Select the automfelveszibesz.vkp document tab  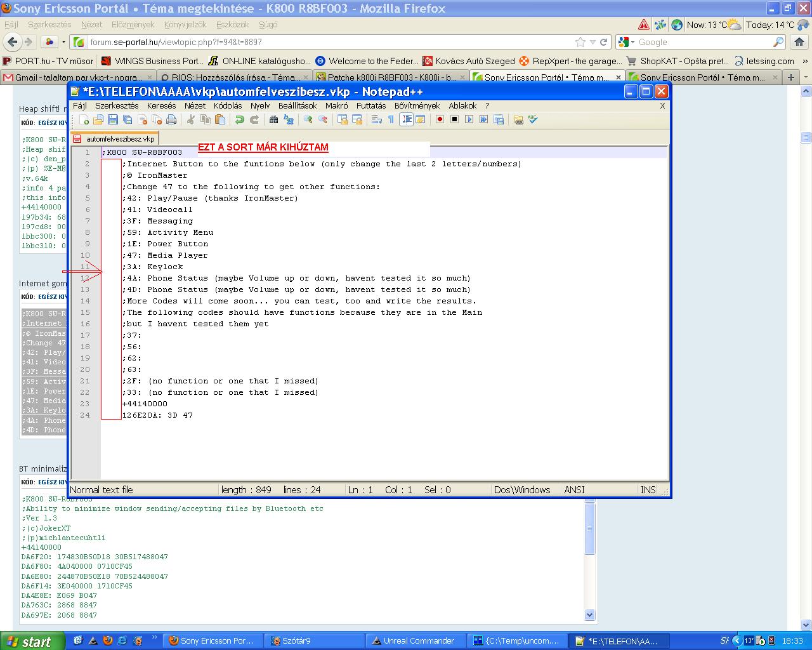[115, 138]
